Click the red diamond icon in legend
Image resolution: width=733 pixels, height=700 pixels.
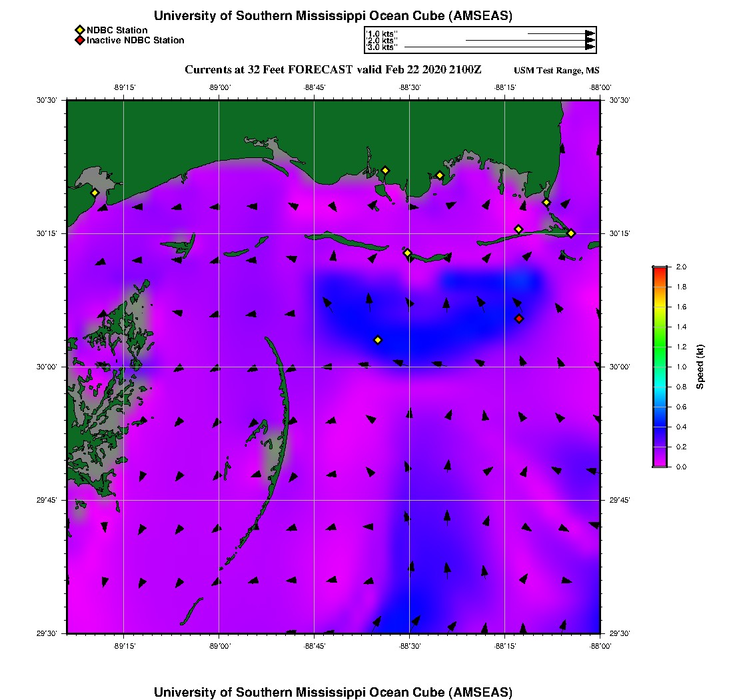click(x=79, y=41)
